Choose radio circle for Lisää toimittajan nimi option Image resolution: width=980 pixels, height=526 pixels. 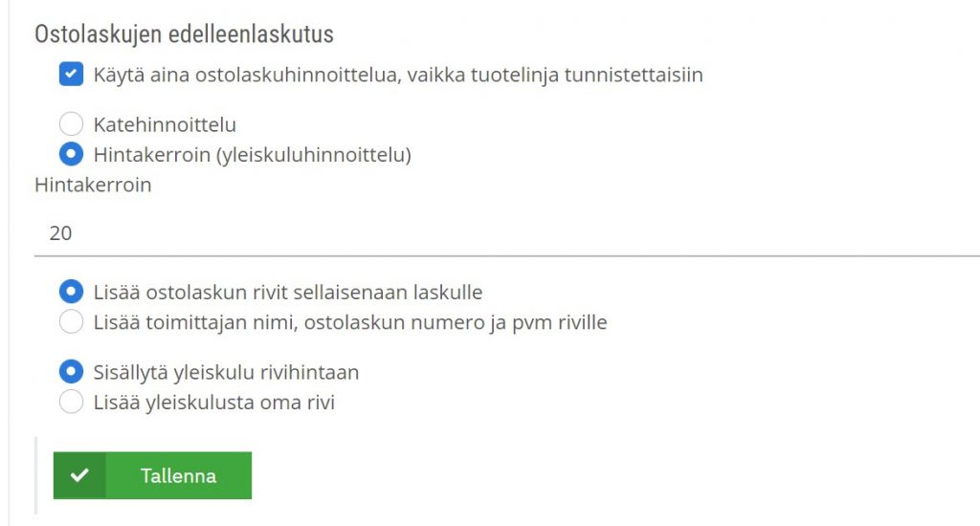pos(71,321)
